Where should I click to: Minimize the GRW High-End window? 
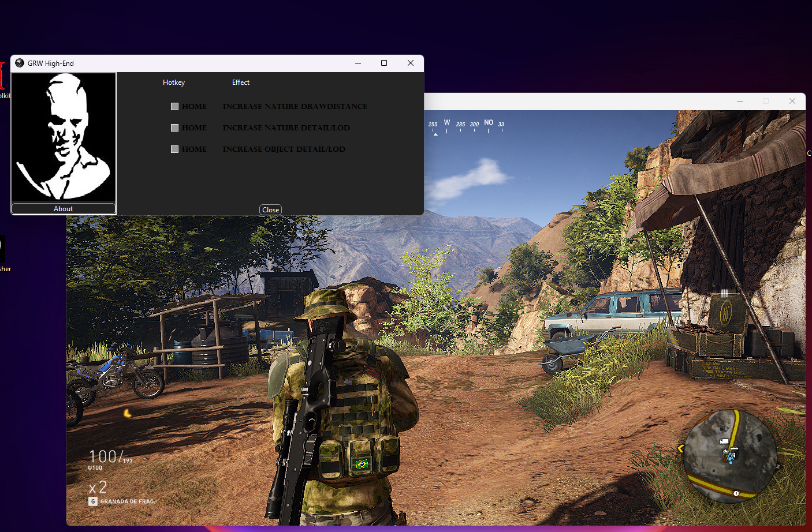pyautogui.click(x=358, y=63)
